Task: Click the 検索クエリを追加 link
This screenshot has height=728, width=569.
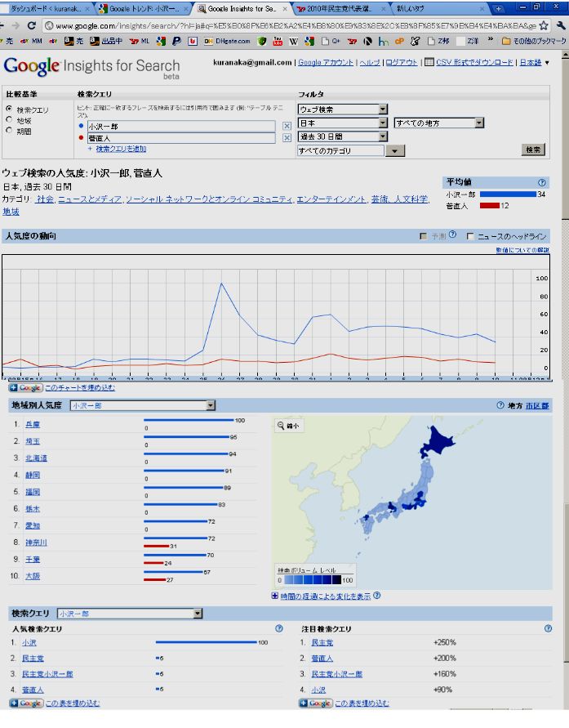Action: point(121,149)
